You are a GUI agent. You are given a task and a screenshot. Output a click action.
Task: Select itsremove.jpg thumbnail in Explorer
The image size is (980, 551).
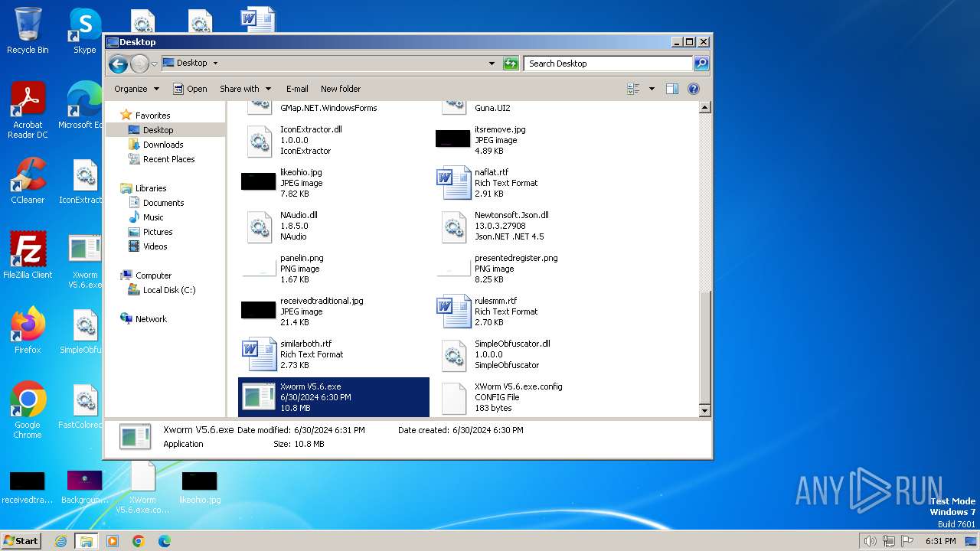452,139
